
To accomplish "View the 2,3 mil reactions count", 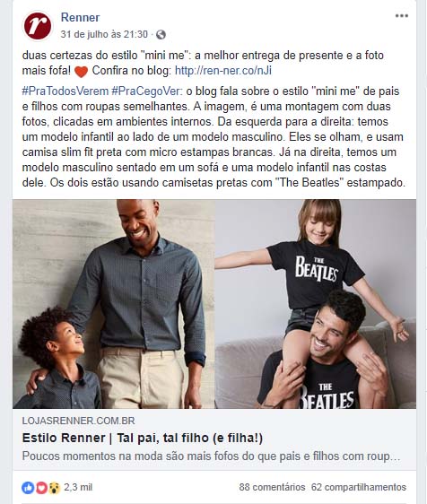I will 78,487.
